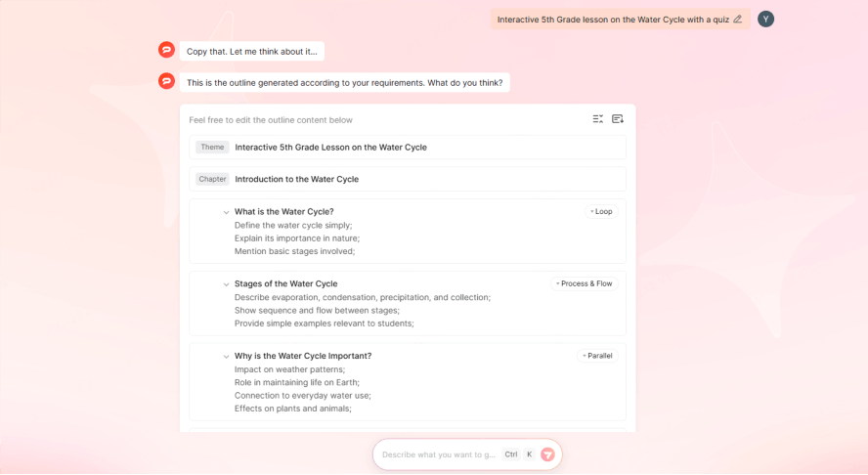868x475 pixels.
Task: Click the 'Ctrl' shortcut key badge
Action: 511,454
